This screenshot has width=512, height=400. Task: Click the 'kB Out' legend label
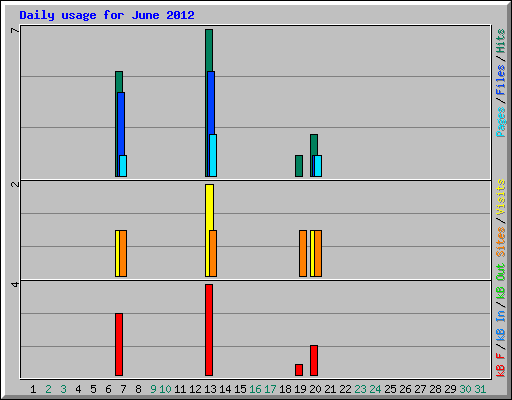tap(501, 282)
